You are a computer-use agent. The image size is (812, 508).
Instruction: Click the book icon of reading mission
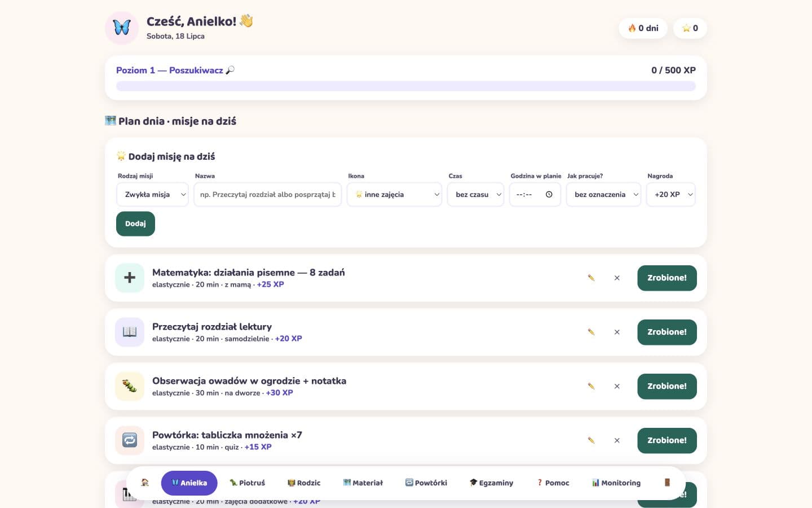point(130,332)
